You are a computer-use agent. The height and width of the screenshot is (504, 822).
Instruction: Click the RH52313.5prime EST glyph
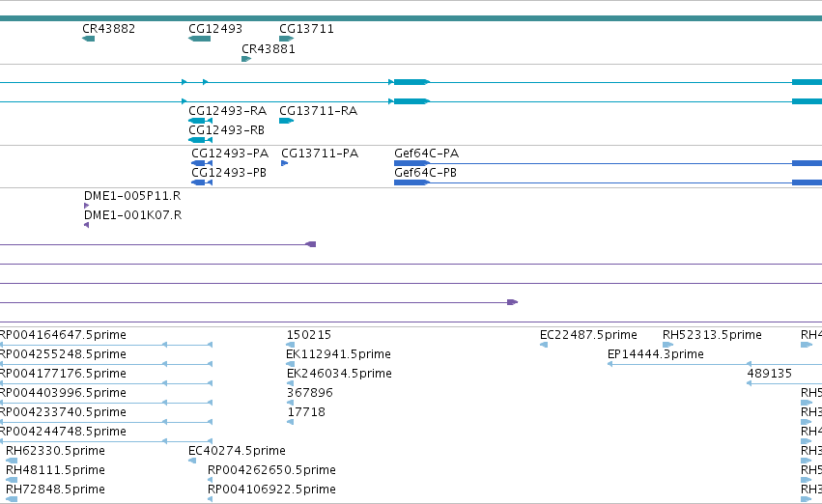tap(667, 345)
